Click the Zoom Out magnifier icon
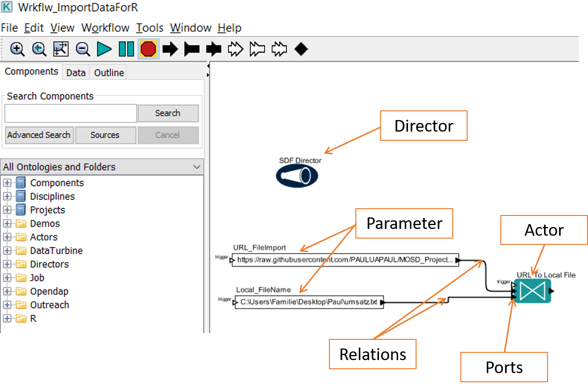 pos(83,49)
